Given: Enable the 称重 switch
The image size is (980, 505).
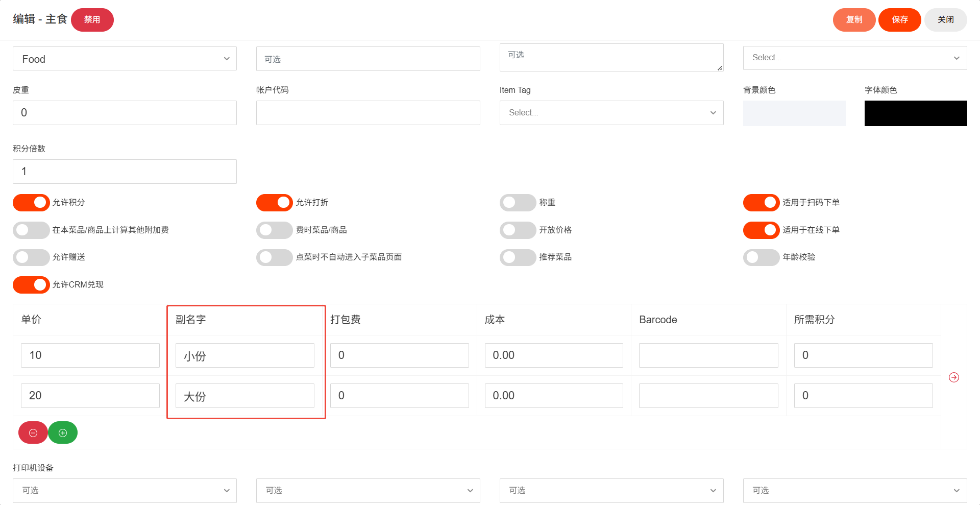Looking at the screenshot, I should click(x=518, y=203).
